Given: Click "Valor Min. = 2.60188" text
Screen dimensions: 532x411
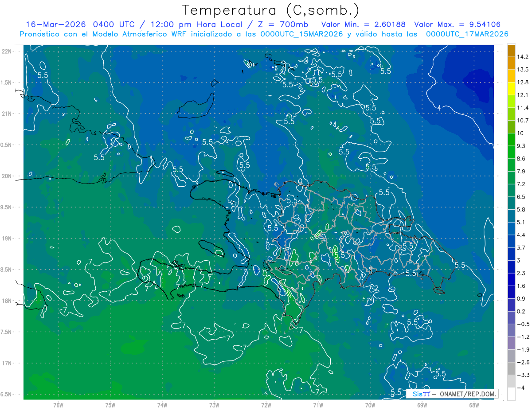Looking at the screenshot, I should tap(364, 24).
